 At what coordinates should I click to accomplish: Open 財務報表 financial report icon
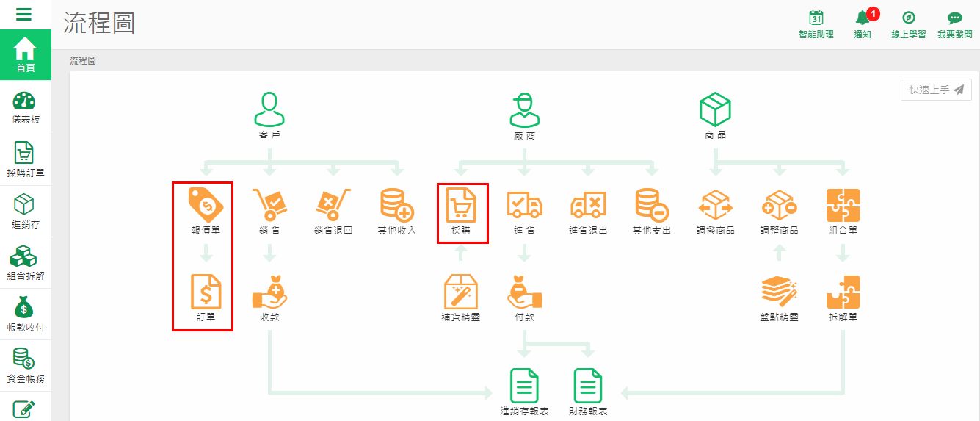pos(588,386)
